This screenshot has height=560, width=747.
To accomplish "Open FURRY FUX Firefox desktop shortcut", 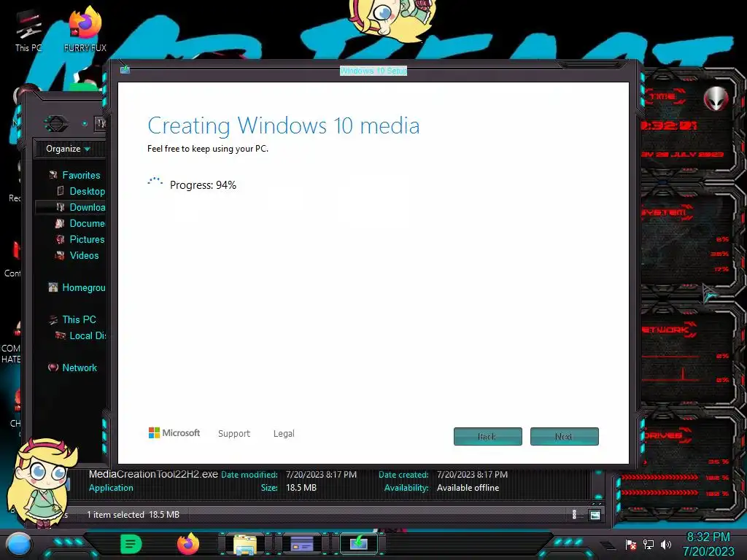I will coord(85,29).
